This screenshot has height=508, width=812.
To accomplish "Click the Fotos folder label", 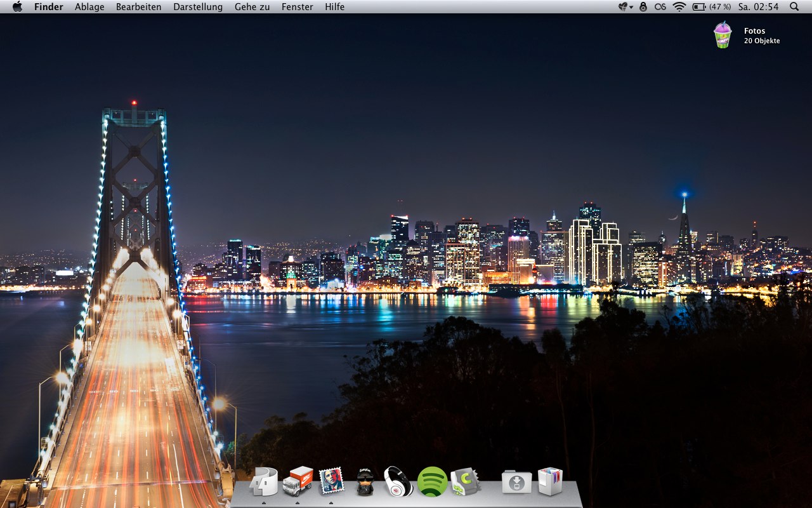I will [x=754, y=30].
